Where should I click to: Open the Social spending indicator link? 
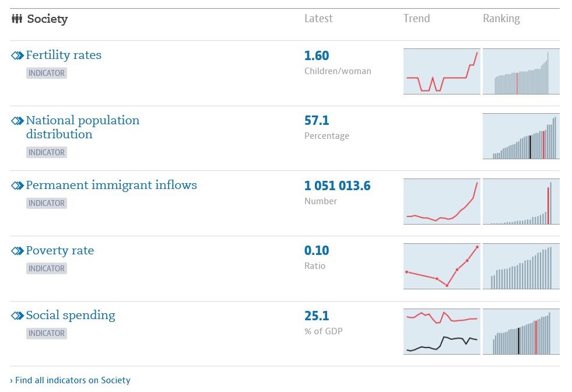coord(71,316)
